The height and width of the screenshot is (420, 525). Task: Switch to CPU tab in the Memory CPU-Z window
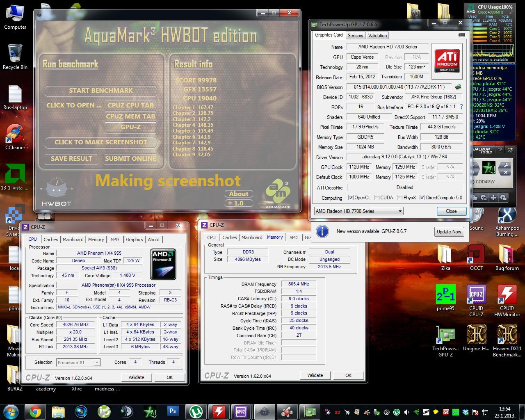(x=212, y=237)
